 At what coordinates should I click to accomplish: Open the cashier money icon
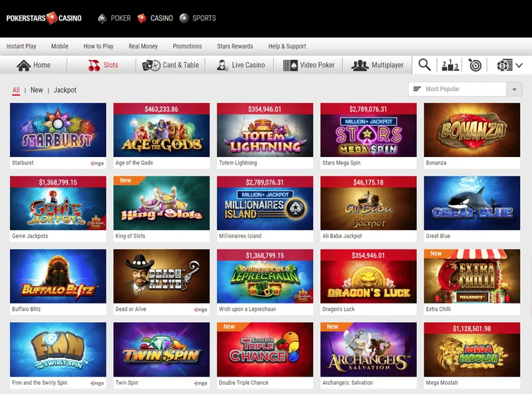[x=505, y=65]
